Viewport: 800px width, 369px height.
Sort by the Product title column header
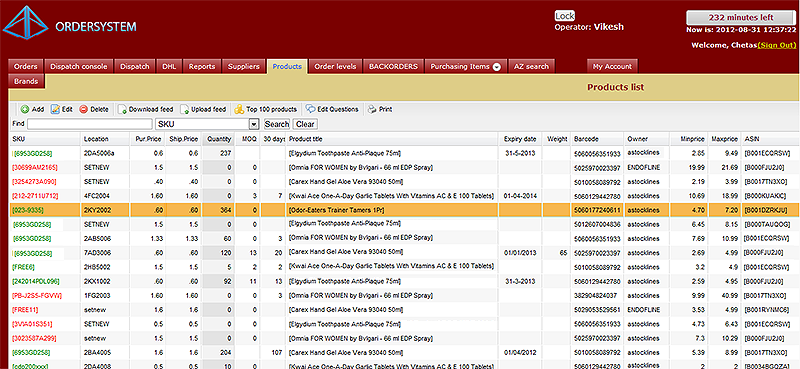(x=392, y=139)
